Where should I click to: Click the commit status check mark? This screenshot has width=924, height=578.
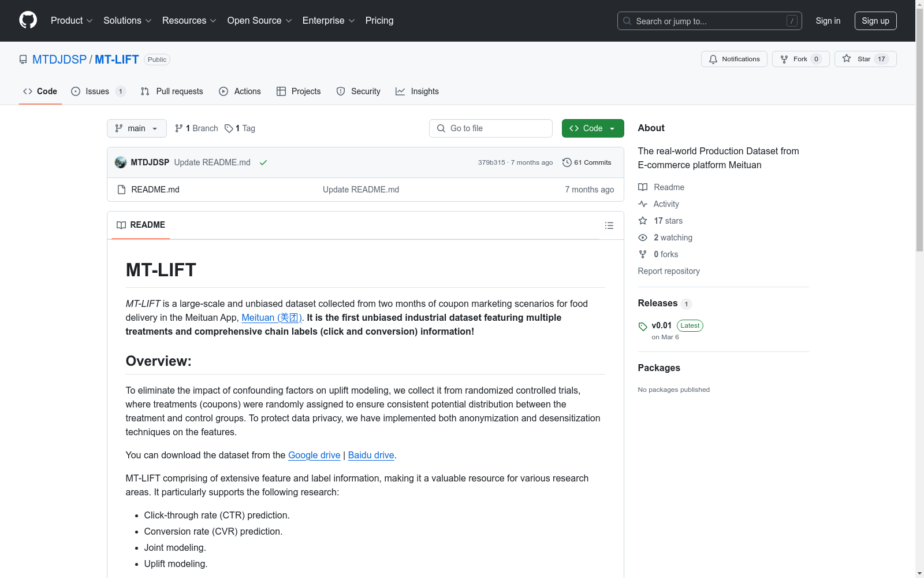263,162
